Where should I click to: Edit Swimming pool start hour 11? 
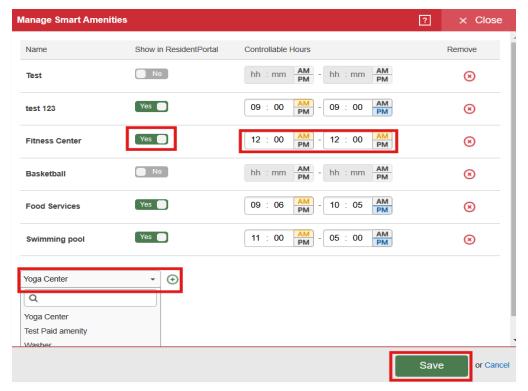coord(256,238)
